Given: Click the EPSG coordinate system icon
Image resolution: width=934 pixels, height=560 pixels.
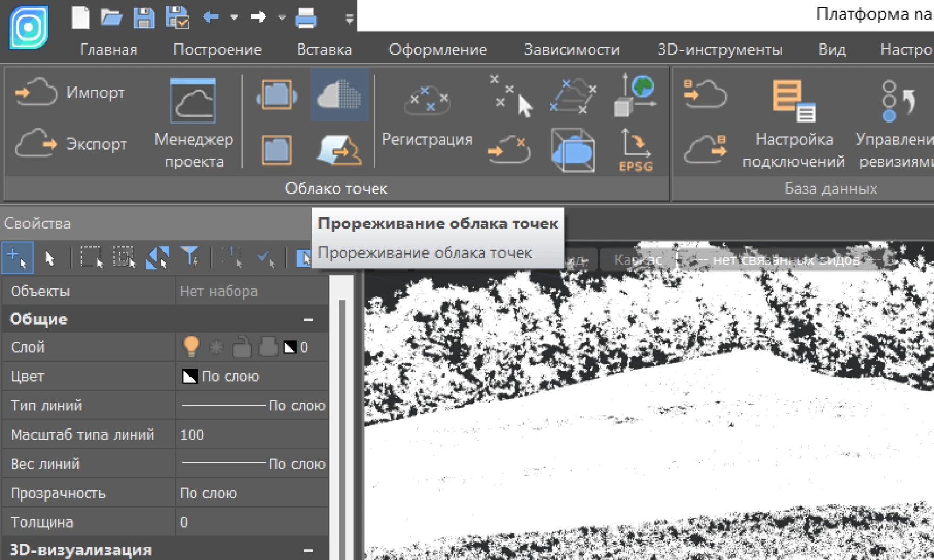Looking at the screenshot, I should pos(635,151).
